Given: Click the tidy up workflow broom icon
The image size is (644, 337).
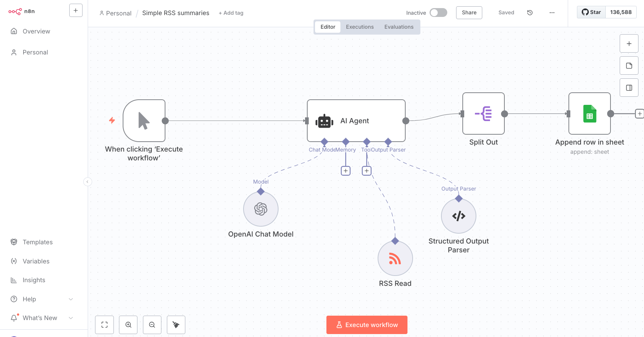Looking at the screenshot, I should [176, 325].
